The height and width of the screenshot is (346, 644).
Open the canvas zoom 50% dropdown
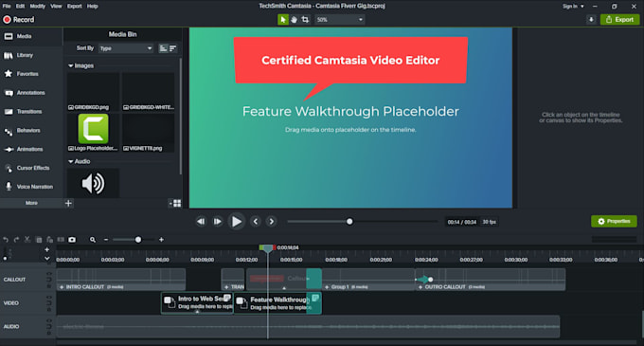[x=339, y=19]
